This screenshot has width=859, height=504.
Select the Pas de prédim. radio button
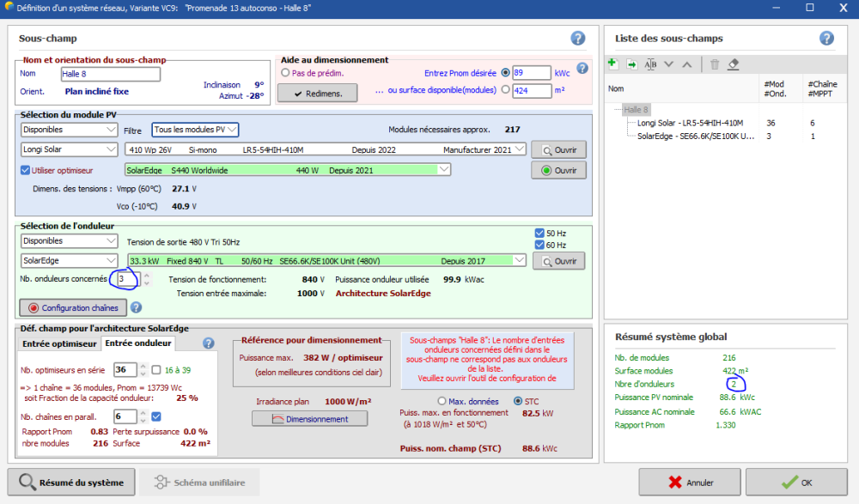(285, 73)
